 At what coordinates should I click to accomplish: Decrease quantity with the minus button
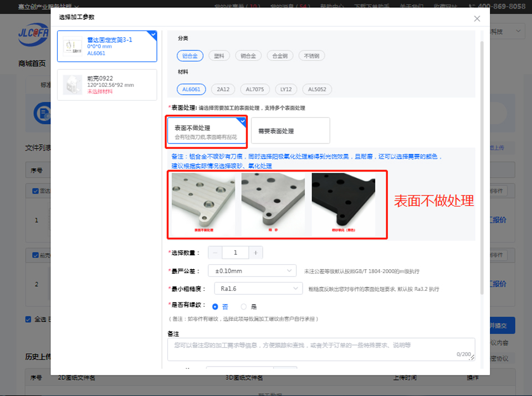click(215, 253)
